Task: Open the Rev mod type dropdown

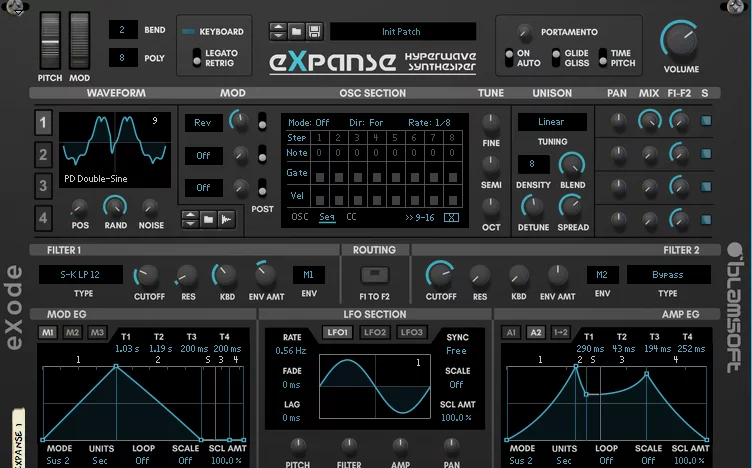Action: [203, 123]
